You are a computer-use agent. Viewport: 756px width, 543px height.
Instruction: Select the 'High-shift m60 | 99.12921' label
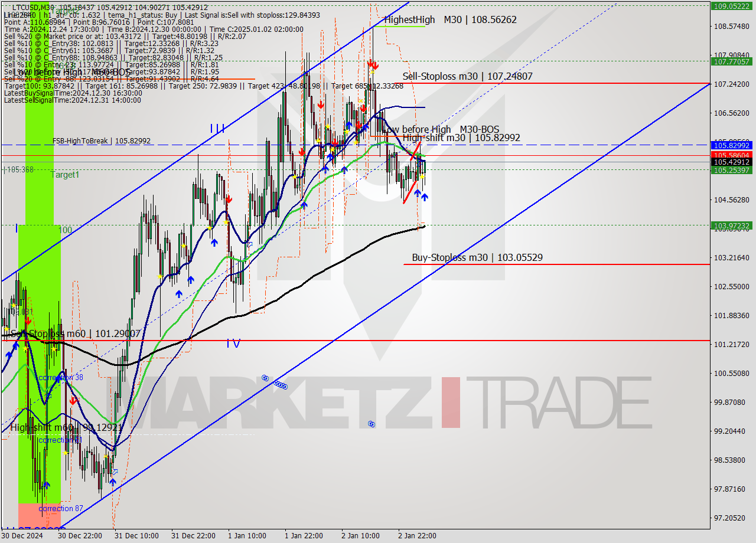click(x=66, y=427)
